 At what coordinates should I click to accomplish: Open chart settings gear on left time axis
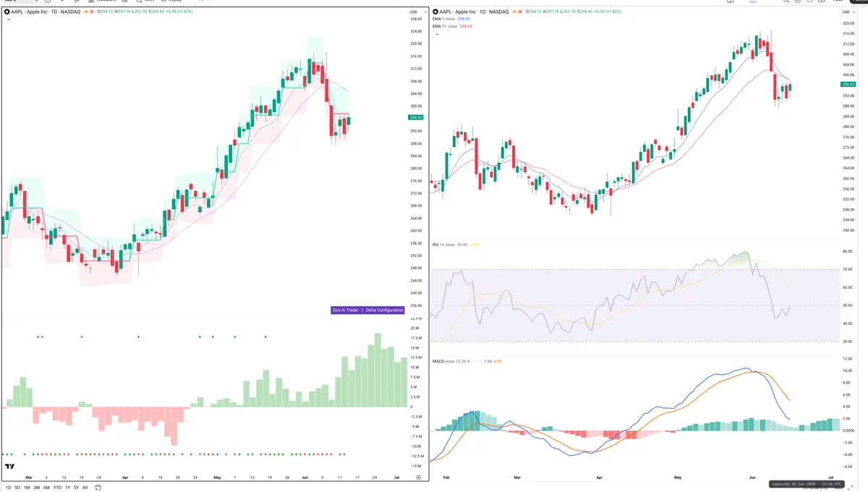pos(418,478)
